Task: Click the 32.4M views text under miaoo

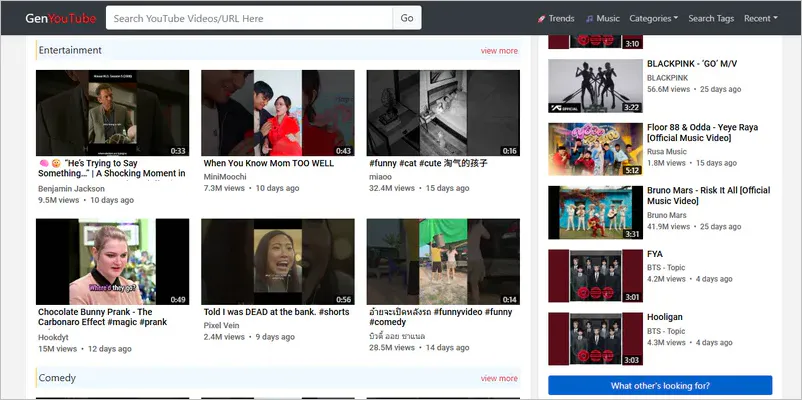Action: (392, 188)
